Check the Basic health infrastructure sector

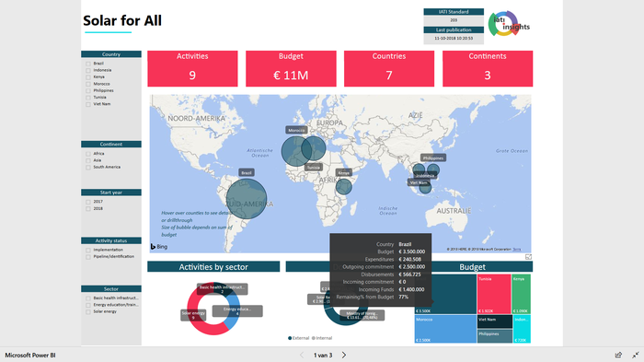88,298
